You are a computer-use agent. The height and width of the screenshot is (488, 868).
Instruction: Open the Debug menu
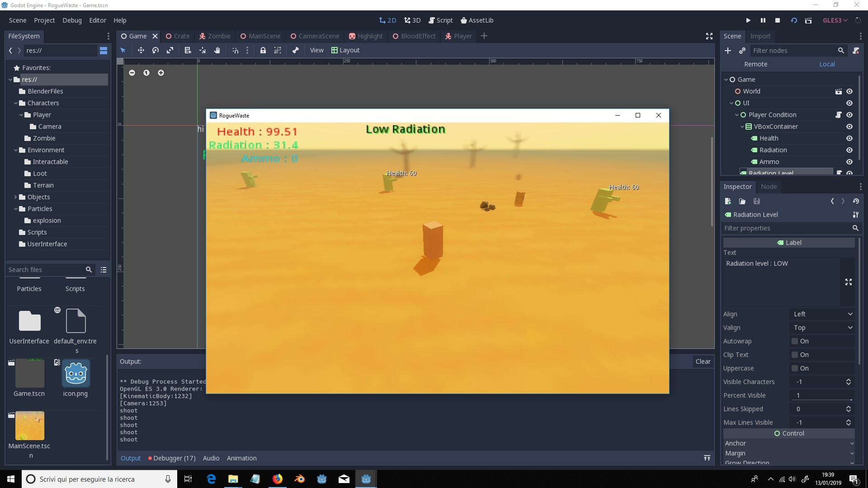pyautogui.click(x=72, y=20)
